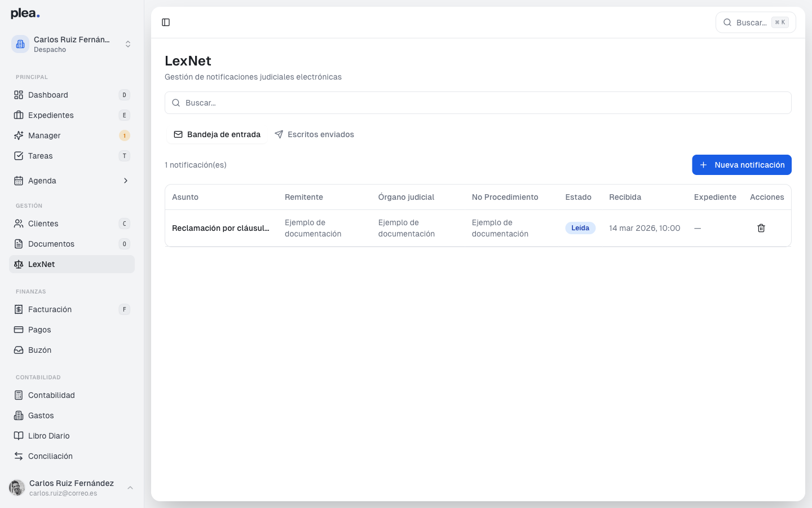The width and height of the screenshot is (812, 508).
Task: Open the Manager section
Action: tap(72, 135)
